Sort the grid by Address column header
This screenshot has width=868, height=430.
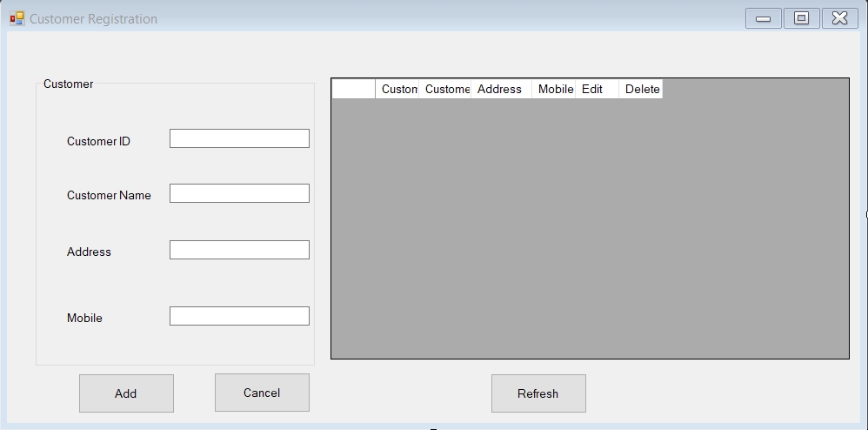click(500, 89)
